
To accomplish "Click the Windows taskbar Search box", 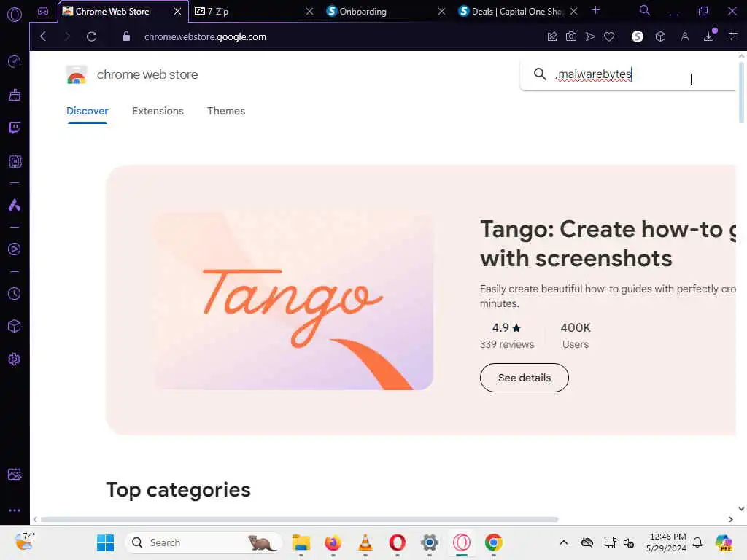I will tap(204, 542).
